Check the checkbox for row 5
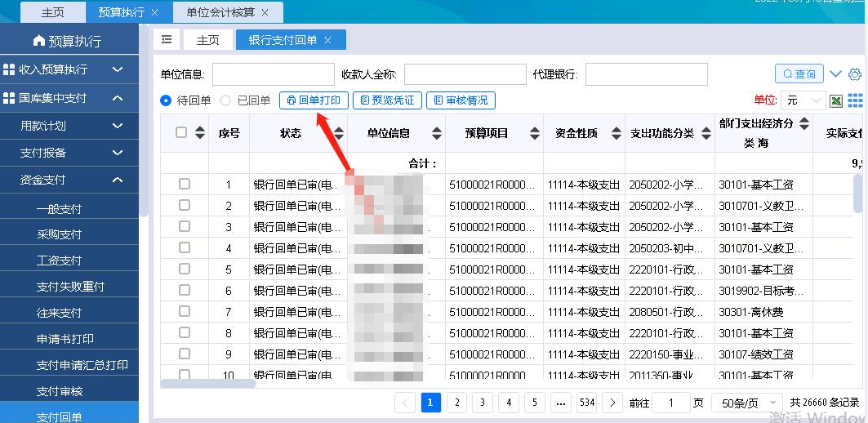Viewport: 868px width, 423px height. 185,269
